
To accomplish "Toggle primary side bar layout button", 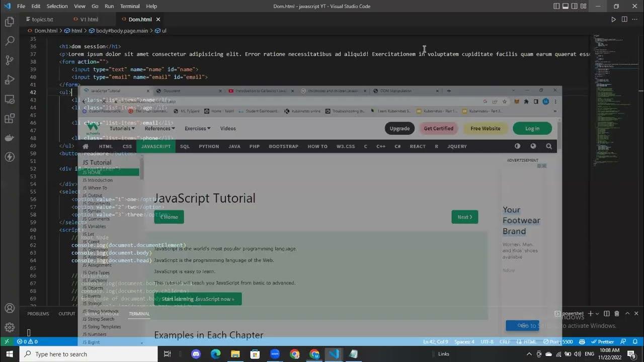I will (556, 6).
